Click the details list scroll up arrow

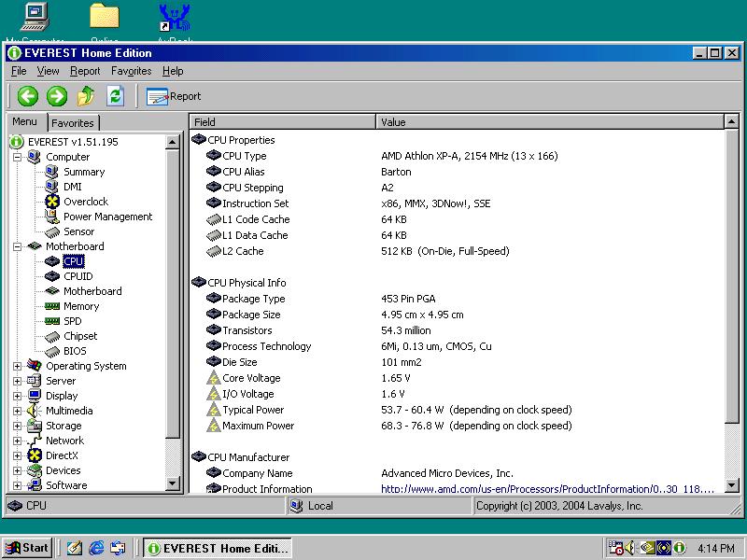coord(732,122)
